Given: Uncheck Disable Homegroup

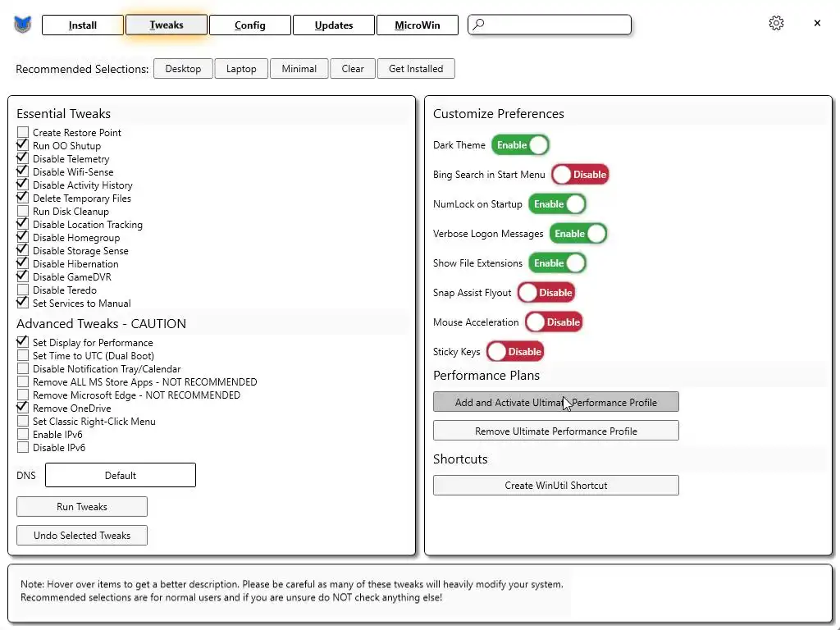Looking at the screenshot, I should (x=23, y=237).
